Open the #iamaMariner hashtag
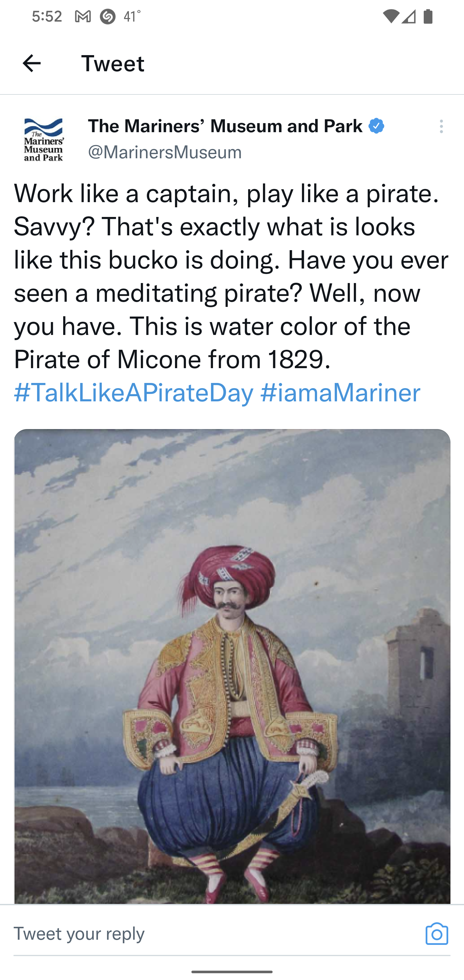 click(340, 392)
